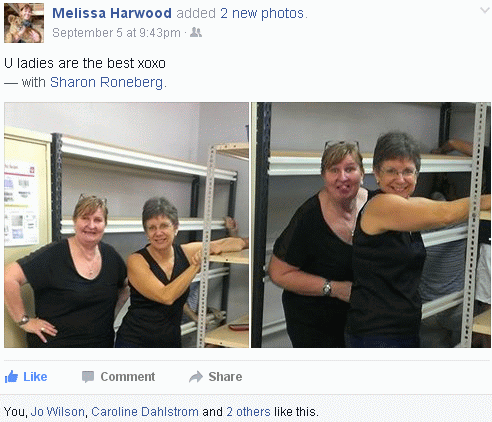Viewport: 492px width, 422px height.
Task: Open the post options chevron dropdown
Action: 485,10
